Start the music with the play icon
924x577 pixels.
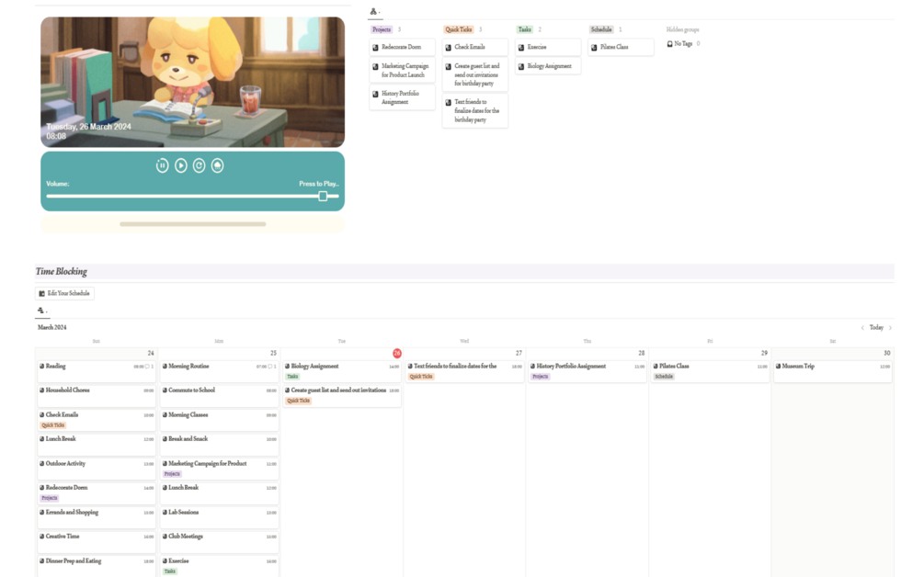(x=181, y=166)
